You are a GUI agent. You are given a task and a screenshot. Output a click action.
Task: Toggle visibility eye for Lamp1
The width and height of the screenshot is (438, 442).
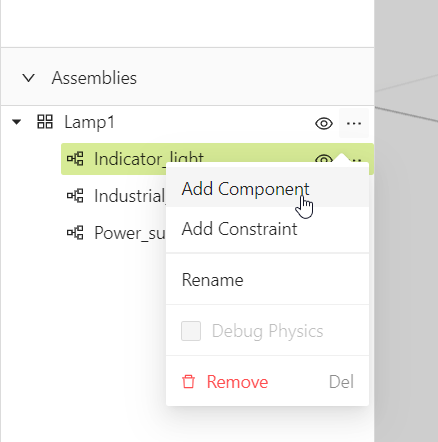click(x=324, y=123)
